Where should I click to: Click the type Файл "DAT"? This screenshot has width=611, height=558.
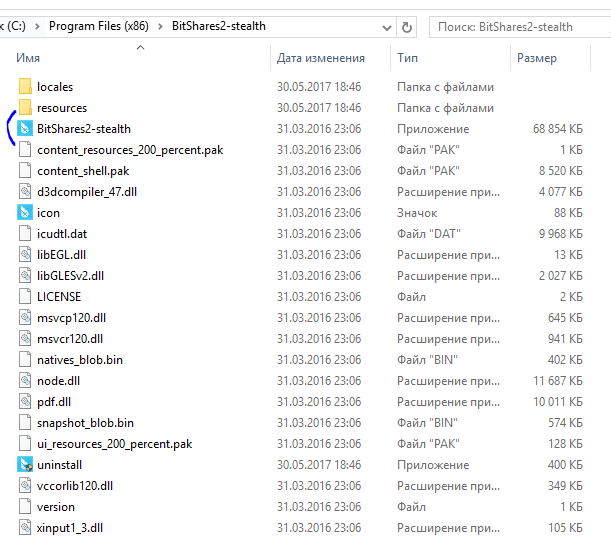(429, 234)
